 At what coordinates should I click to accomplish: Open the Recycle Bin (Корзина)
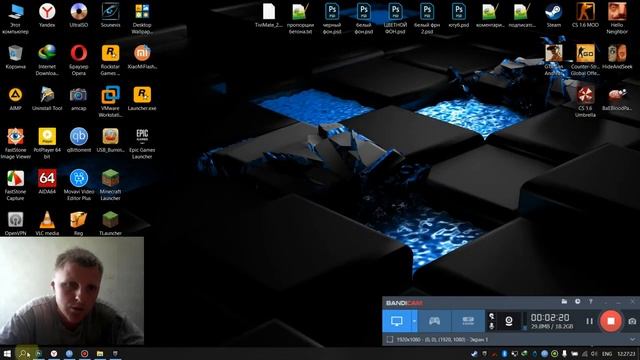click(16, 57)
